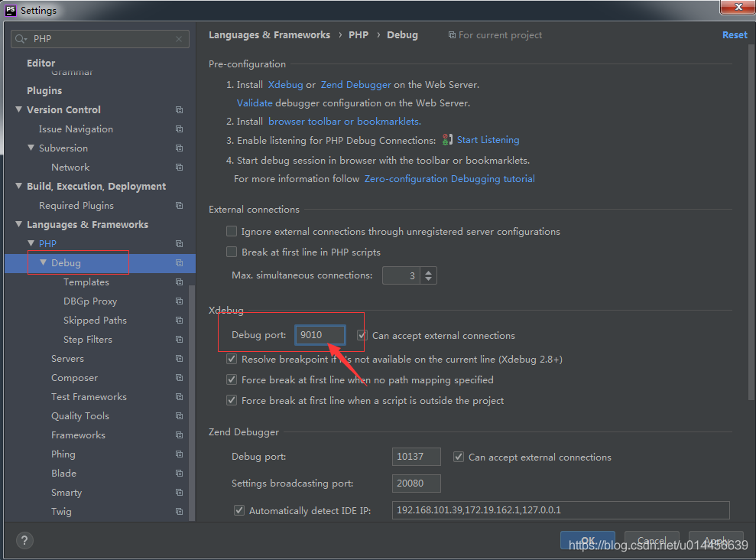The image size is (756, 560).
Task: Uncheck Xdebug Can accept external connections
Action: click(362, 335)
